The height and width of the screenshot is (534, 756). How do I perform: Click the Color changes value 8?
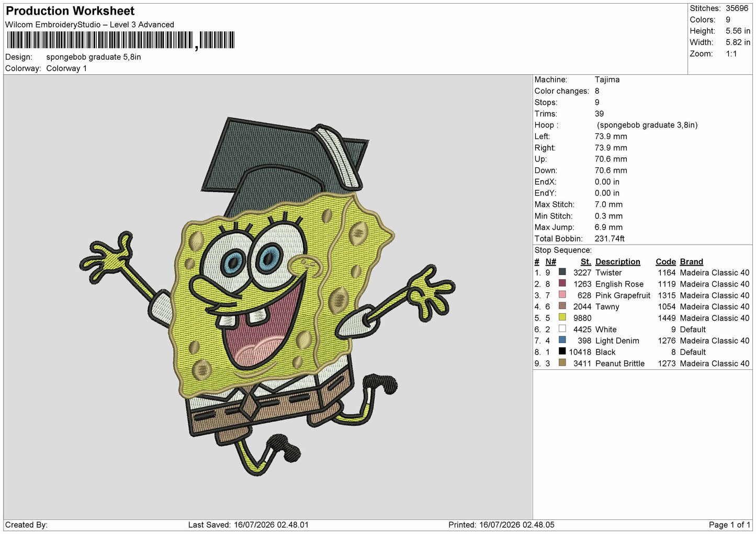click(x=597, y=91)
